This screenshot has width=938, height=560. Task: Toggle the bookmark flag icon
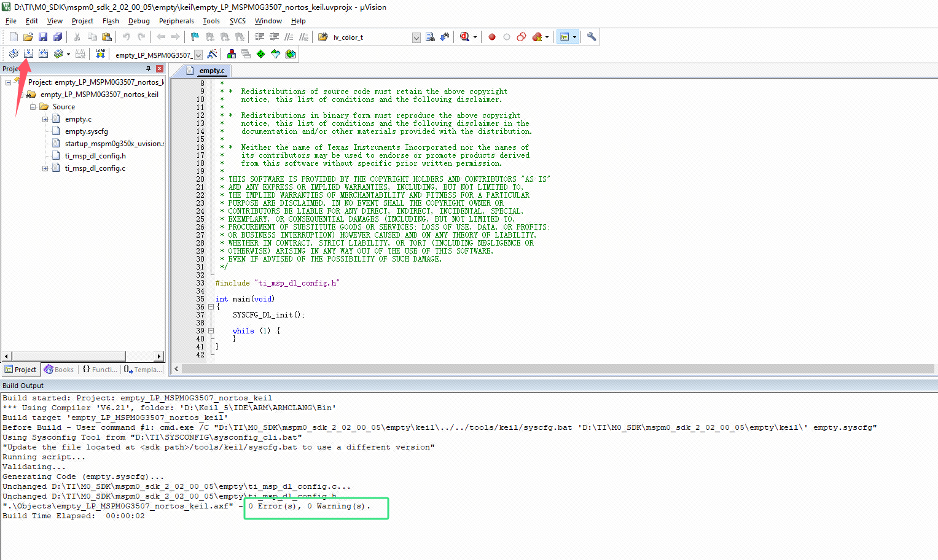195,37
